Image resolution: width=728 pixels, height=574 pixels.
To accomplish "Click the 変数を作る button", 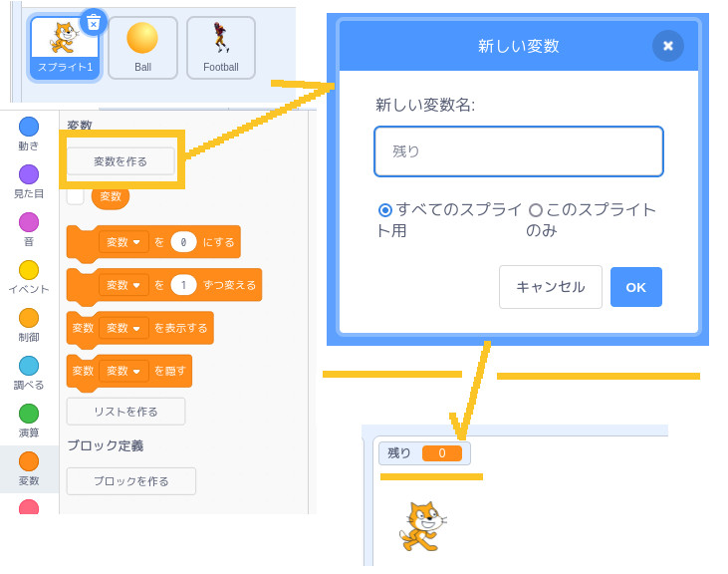I will click(x=121, y=161).
